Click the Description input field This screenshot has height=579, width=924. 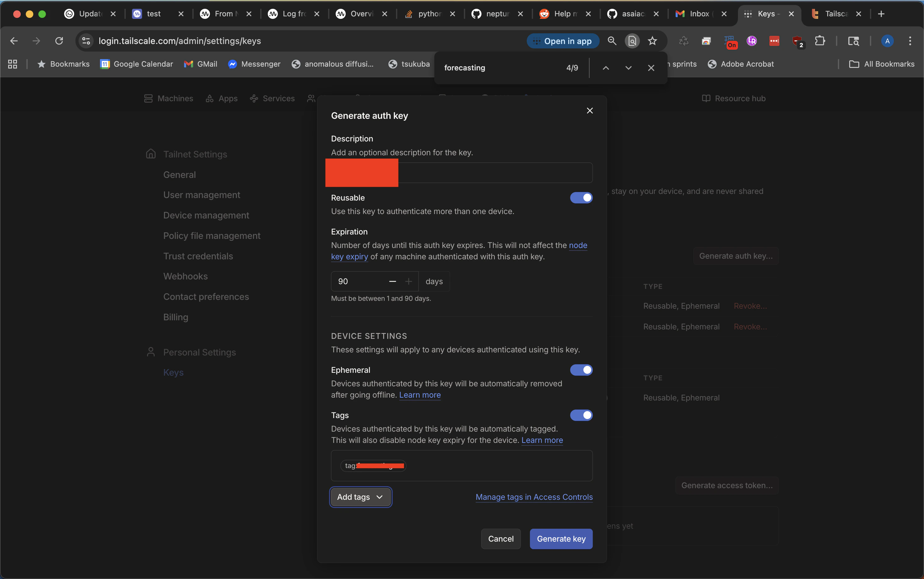(462, 173)
